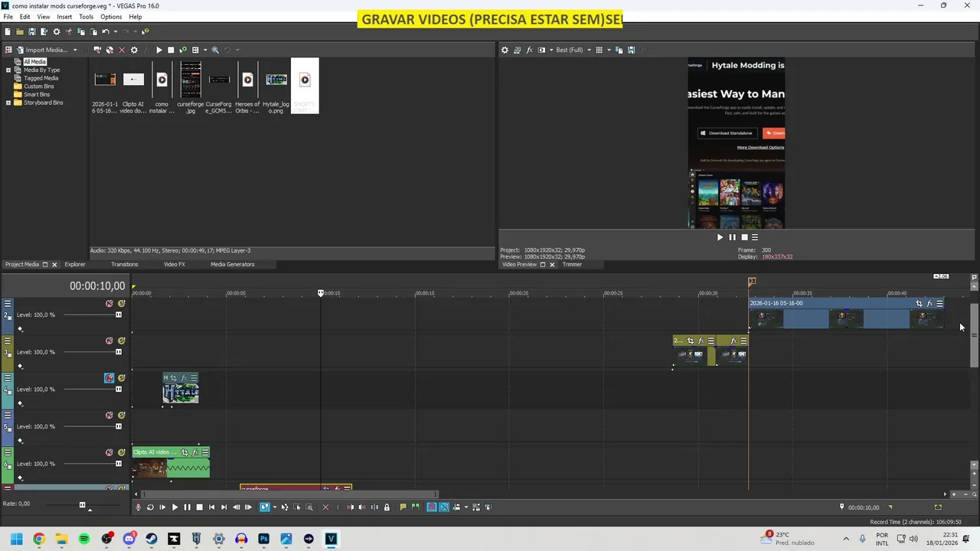980x551 pixels.
Task: Open the File menu
Action: point(8,17)
